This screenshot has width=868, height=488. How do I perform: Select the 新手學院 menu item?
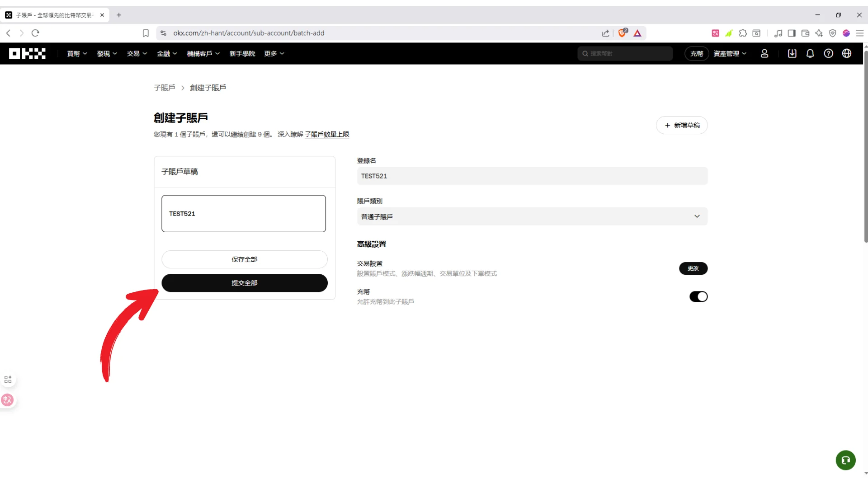click(242, 53)
